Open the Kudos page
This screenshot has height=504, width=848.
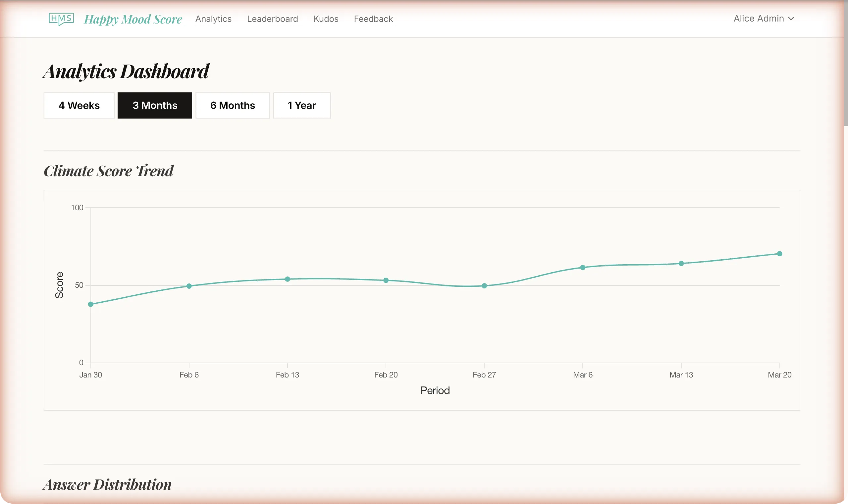tap(326, 19)
